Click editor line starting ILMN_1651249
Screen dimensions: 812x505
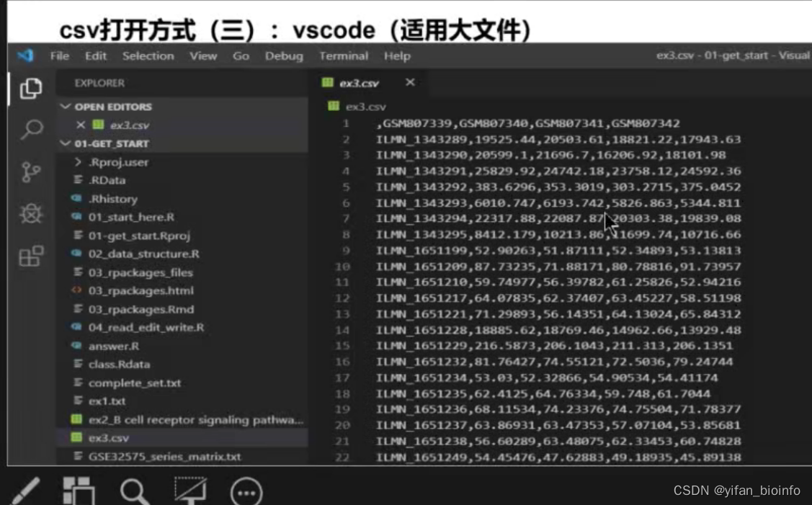pos(558,457)
